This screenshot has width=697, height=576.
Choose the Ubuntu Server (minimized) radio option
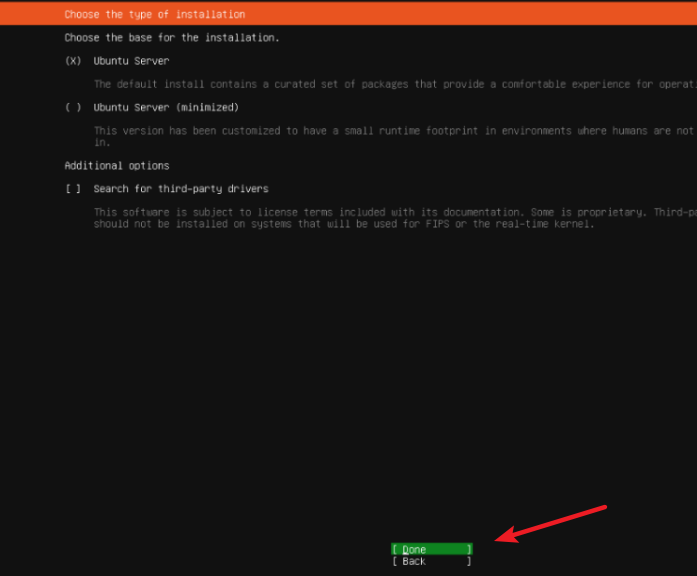(x=73, y=108)
